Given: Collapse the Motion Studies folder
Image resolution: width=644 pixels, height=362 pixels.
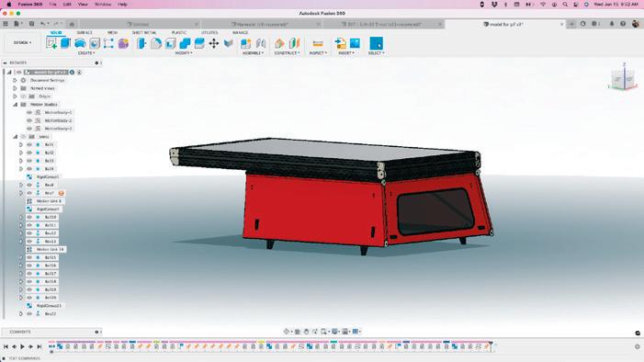Looking at the screenshot, I should click(x=16, y=105).
